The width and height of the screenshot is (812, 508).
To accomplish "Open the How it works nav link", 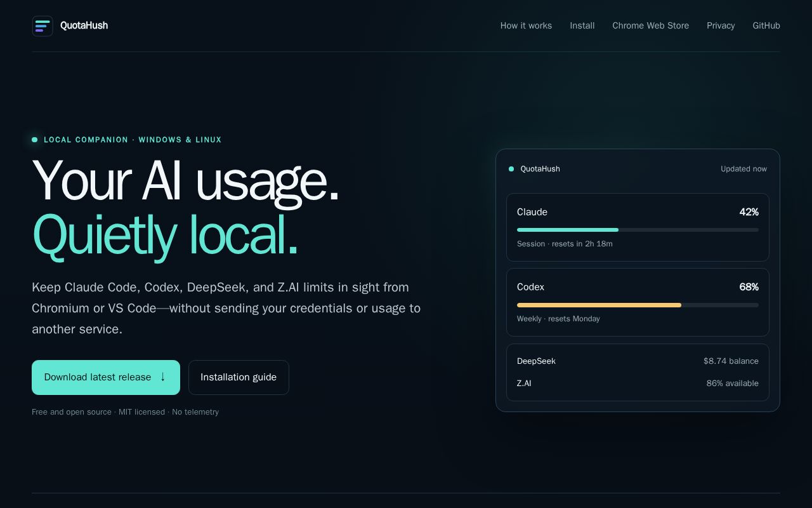I will coord(526,25).
